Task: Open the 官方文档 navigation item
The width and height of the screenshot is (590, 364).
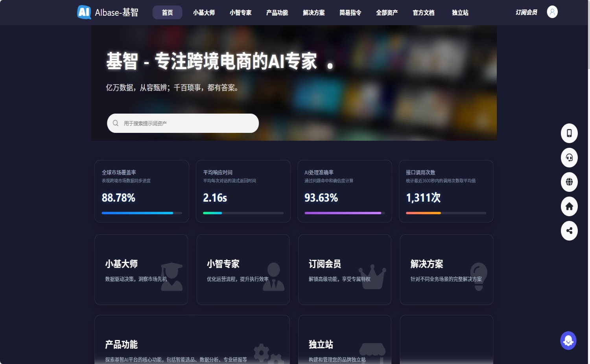Action: point(423,13)
